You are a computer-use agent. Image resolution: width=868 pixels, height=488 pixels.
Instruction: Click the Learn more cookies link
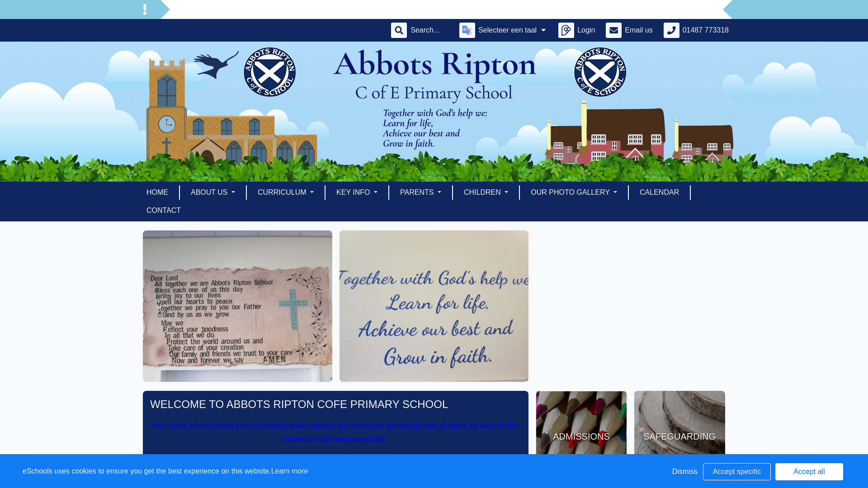click(289, 471)
